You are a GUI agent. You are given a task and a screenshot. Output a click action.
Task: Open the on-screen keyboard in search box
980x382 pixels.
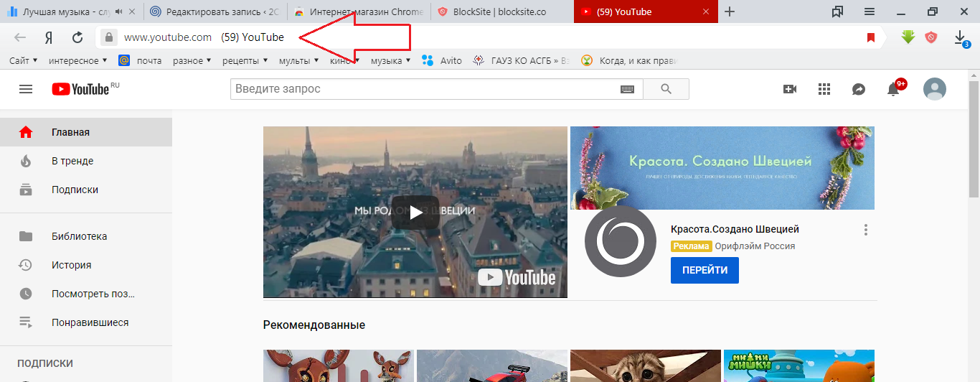tap(628, 89)
